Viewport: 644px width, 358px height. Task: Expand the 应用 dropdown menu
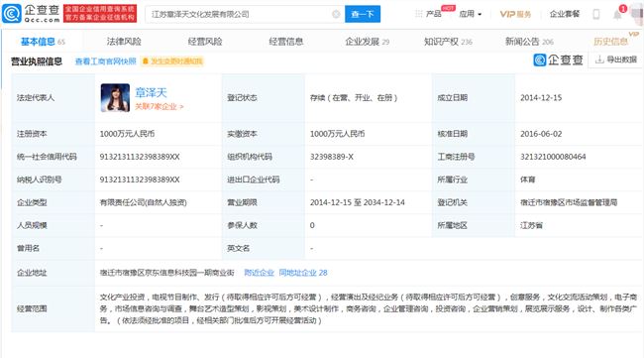(471, 14)
